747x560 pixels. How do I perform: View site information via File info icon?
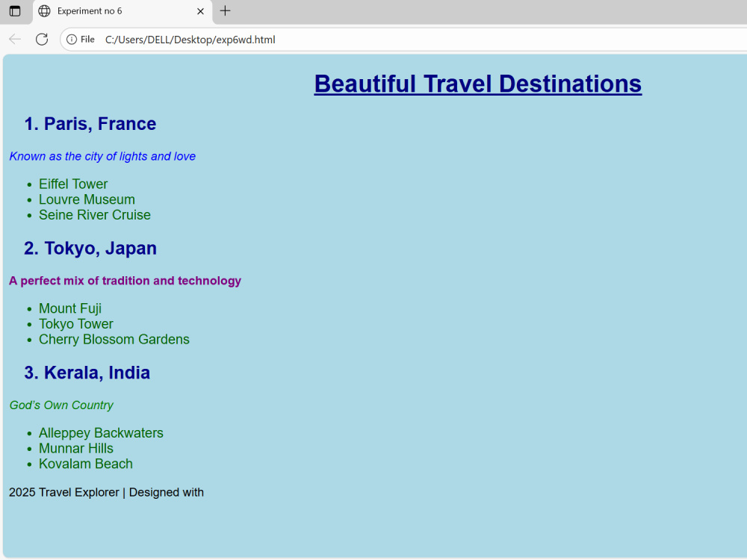(x=81, y=40)
